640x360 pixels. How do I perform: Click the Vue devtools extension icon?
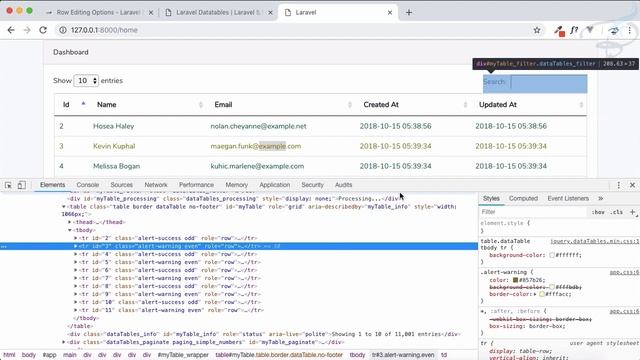click(590, 30)
